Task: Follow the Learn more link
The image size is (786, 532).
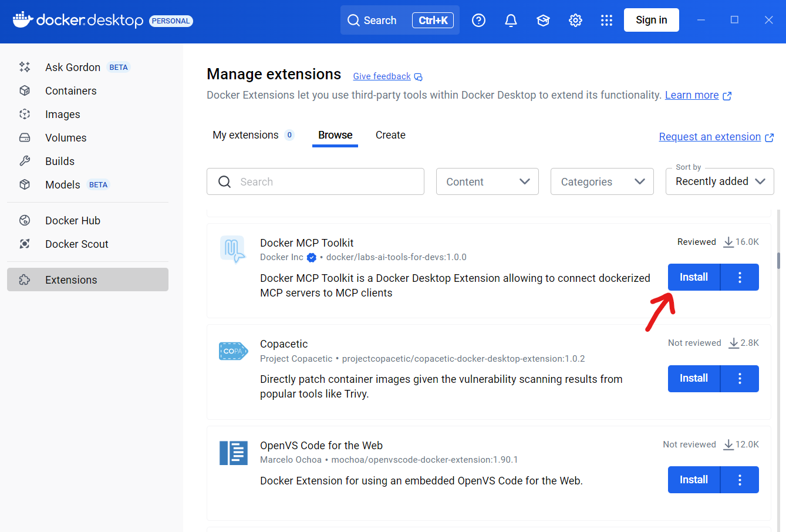Action: tap(691, 95)
